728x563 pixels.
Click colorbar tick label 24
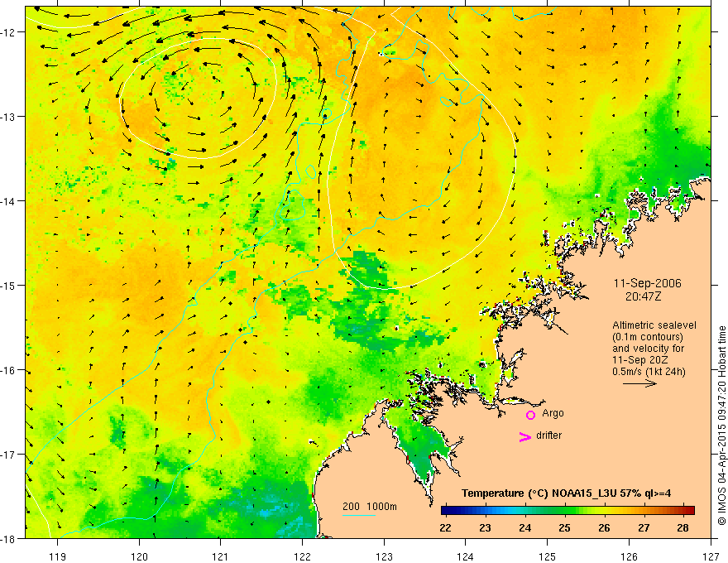tap(524, 527)
